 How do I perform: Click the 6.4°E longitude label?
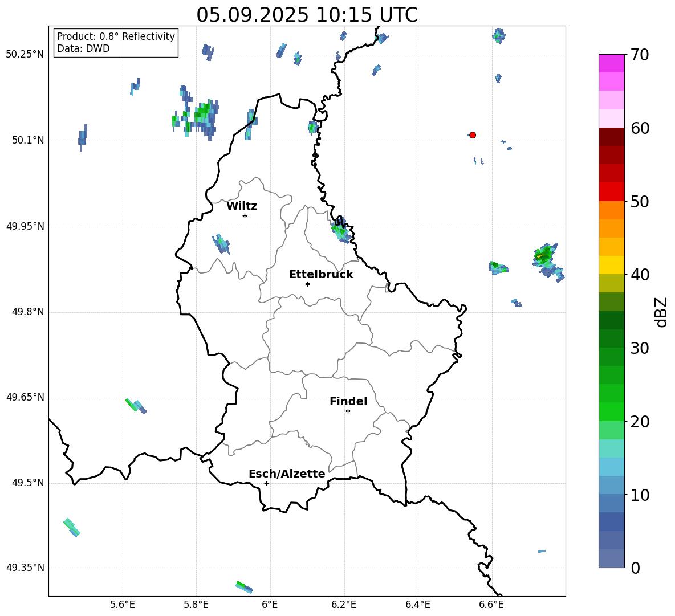[417, 605]
